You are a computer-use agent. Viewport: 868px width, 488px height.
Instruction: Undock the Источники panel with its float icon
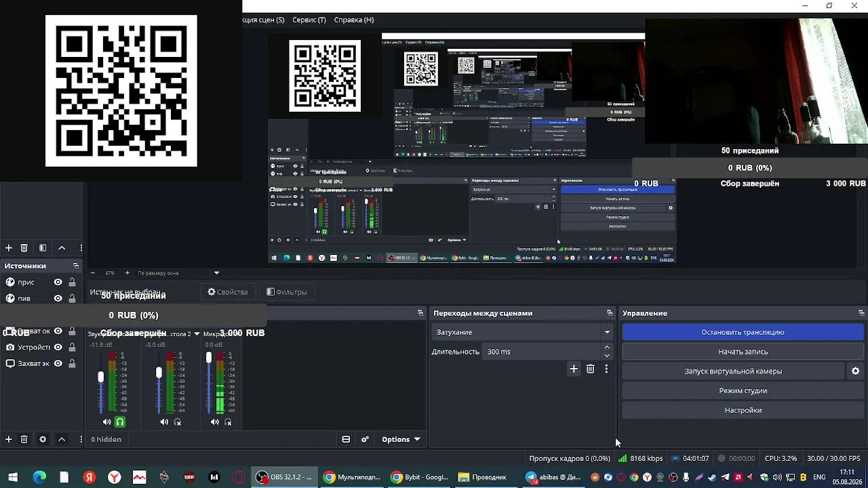tap(76, 266)
